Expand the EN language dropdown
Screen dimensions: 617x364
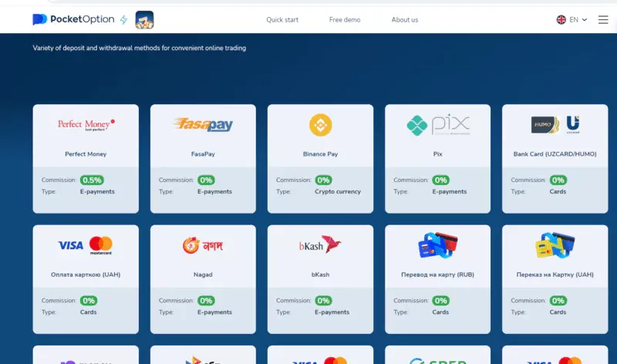point(578,20)
